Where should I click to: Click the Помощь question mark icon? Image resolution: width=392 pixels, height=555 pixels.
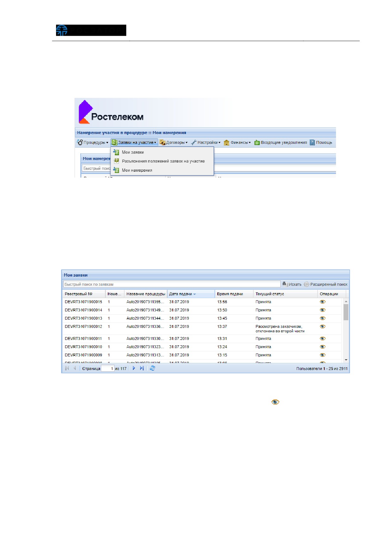pos(312,143)
